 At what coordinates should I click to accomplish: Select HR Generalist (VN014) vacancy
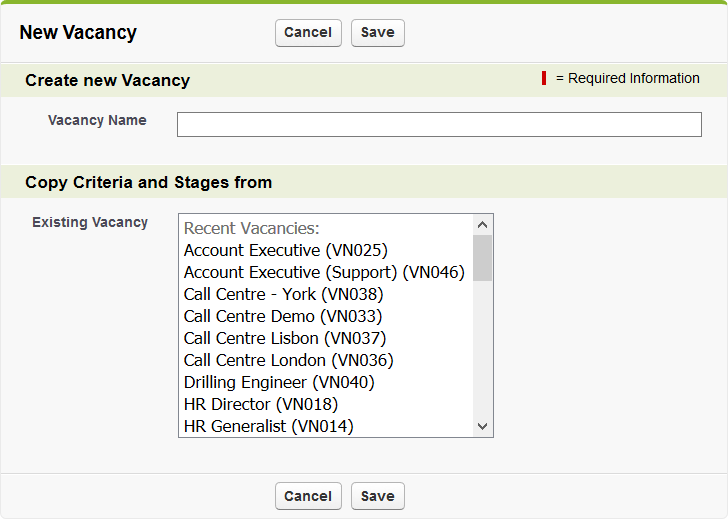click(268, 426)
